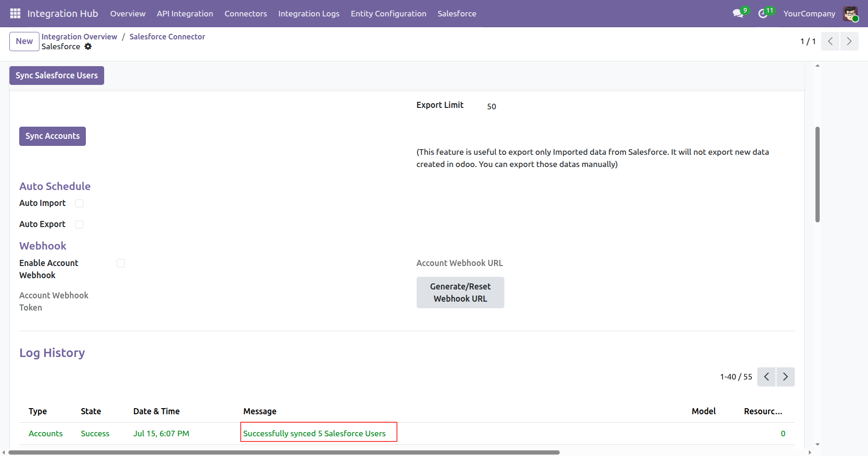Open the Integration Logs menu
Screen dimensions: 868x456
coord(309,14)
